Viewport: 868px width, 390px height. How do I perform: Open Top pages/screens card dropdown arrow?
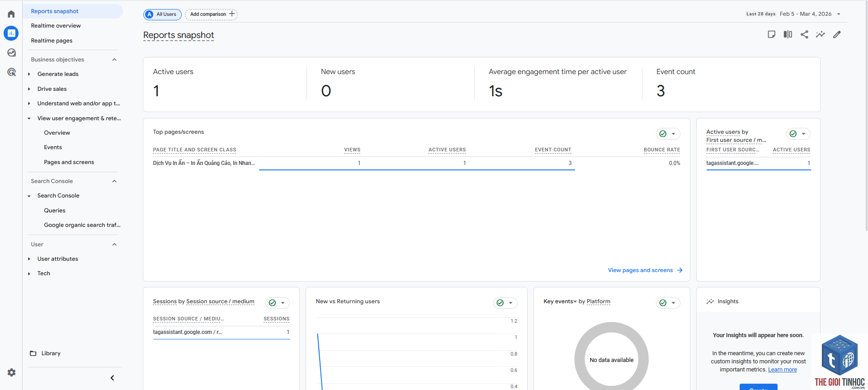click(x=673, y=134)
